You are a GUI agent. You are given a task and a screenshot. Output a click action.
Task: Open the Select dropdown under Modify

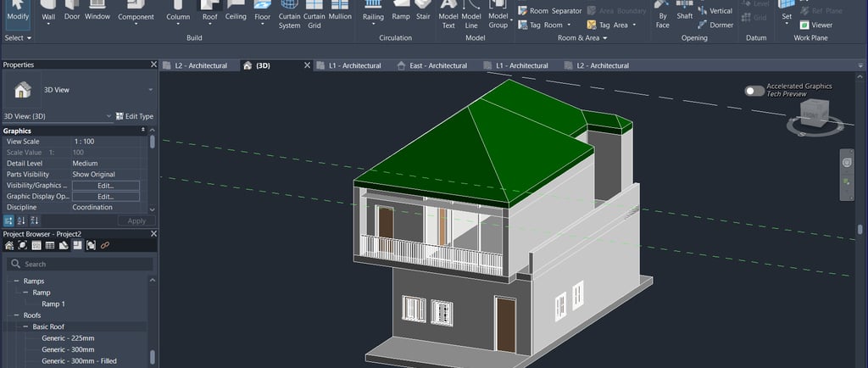18,38
